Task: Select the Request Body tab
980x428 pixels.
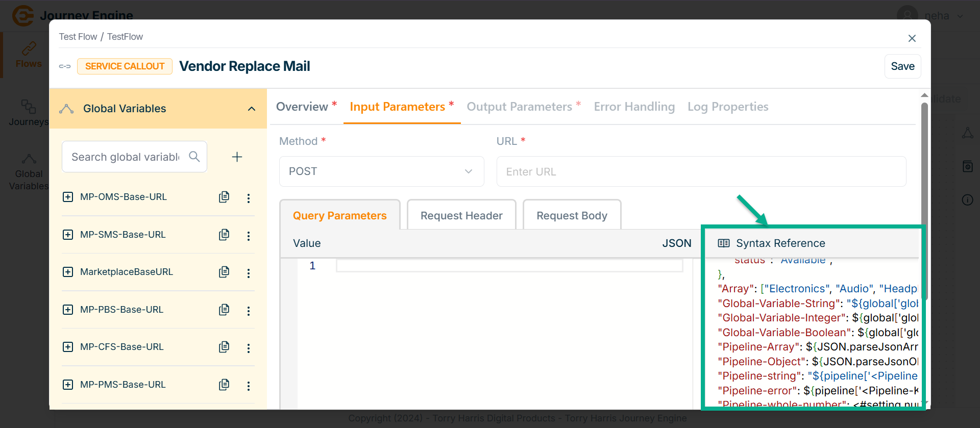Action: click(572, 216)
